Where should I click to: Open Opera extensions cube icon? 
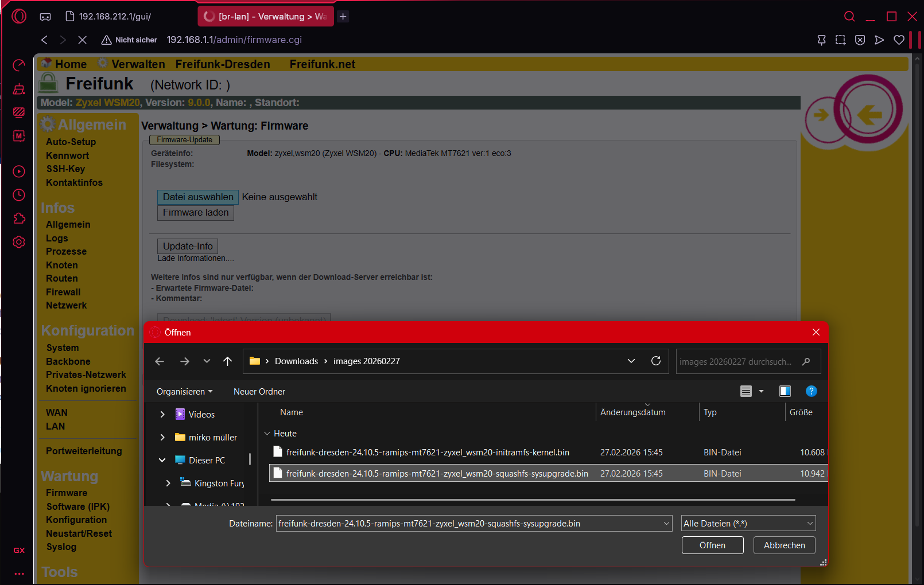pyautogui.click(x=19, y=219)
